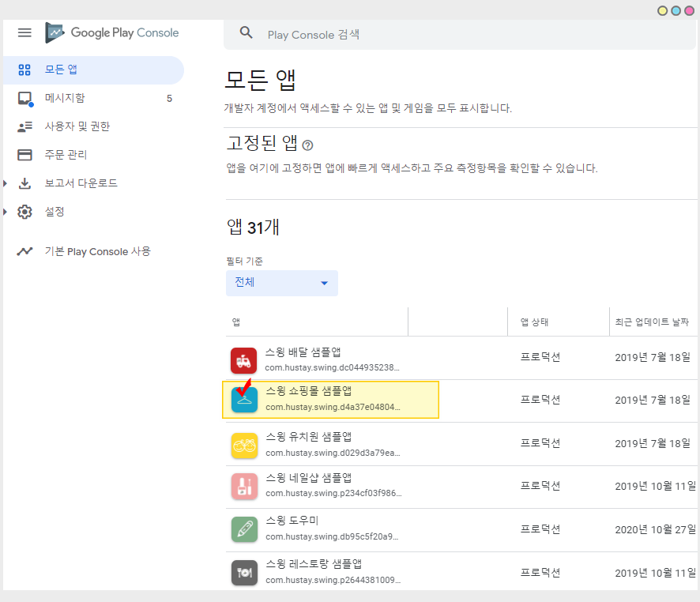Viewport: 700px width, 602px height.
Task: Open 주문 관리 in the sidebar
Action: (x=66, y=155)
